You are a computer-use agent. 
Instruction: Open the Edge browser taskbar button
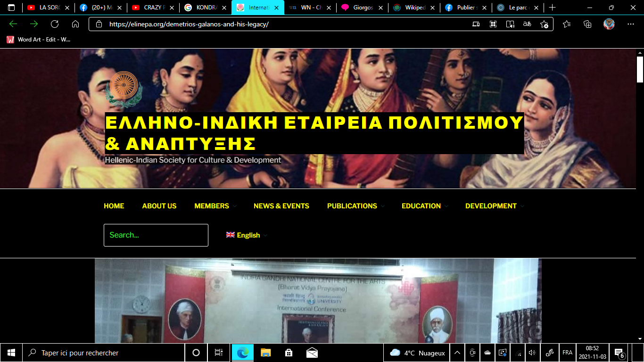[243, 353]
